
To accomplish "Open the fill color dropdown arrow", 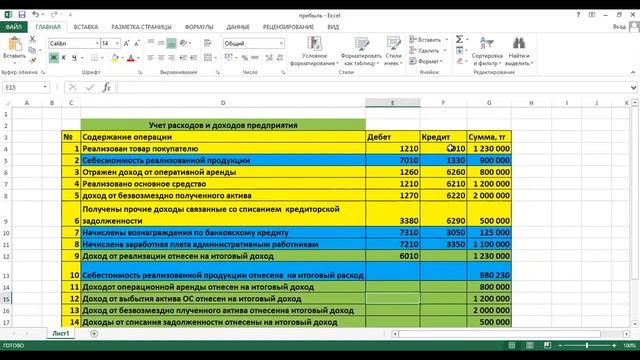I will [122, 58].
